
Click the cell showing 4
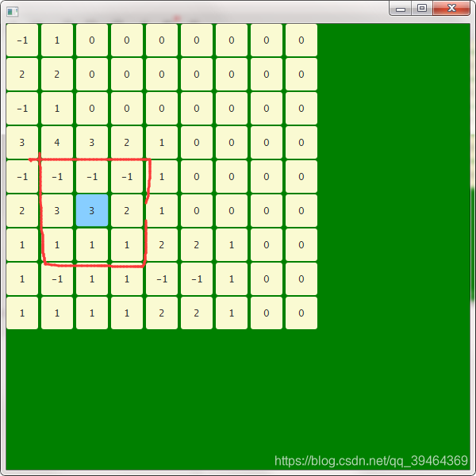(57, 142)
